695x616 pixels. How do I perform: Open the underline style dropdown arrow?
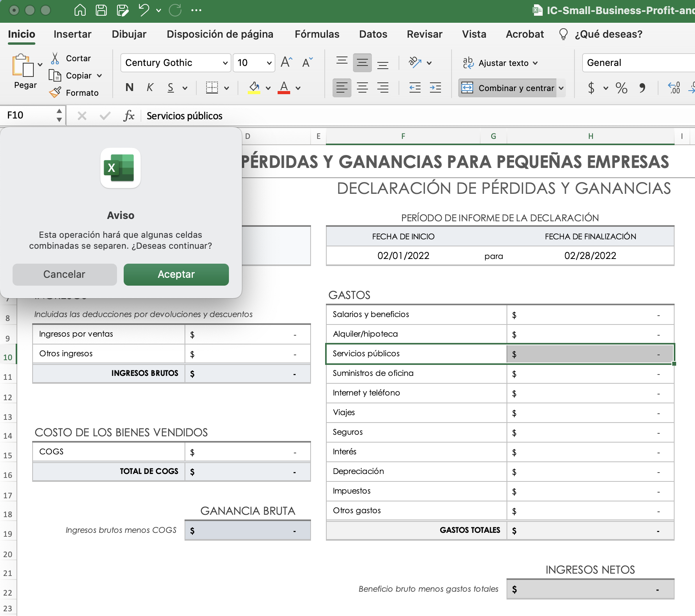click(x=185, y=88)
